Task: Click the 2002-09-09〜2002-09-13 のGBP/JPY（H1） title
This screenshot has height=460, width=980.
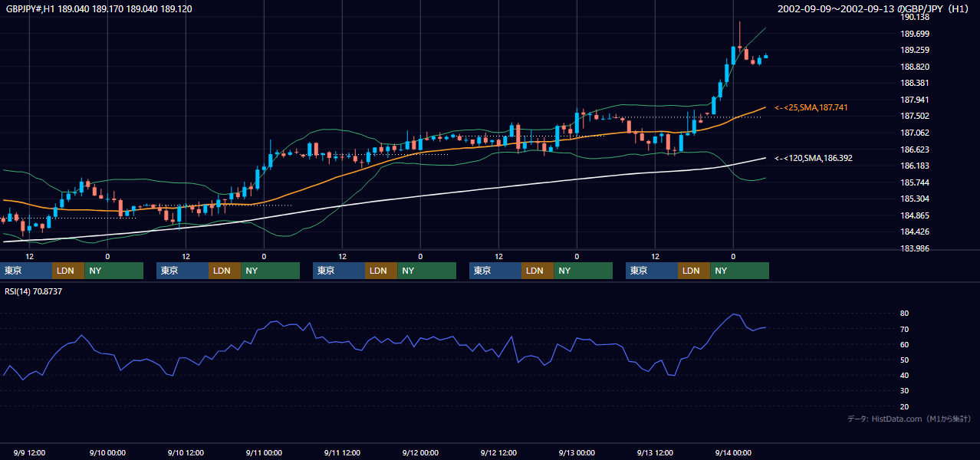Action: [873, 9]
